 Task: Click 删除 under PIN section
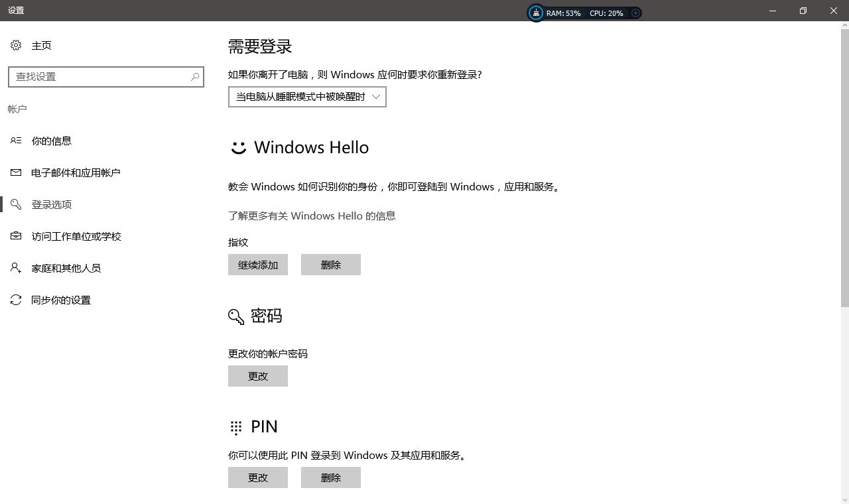(x=331, y=477)
